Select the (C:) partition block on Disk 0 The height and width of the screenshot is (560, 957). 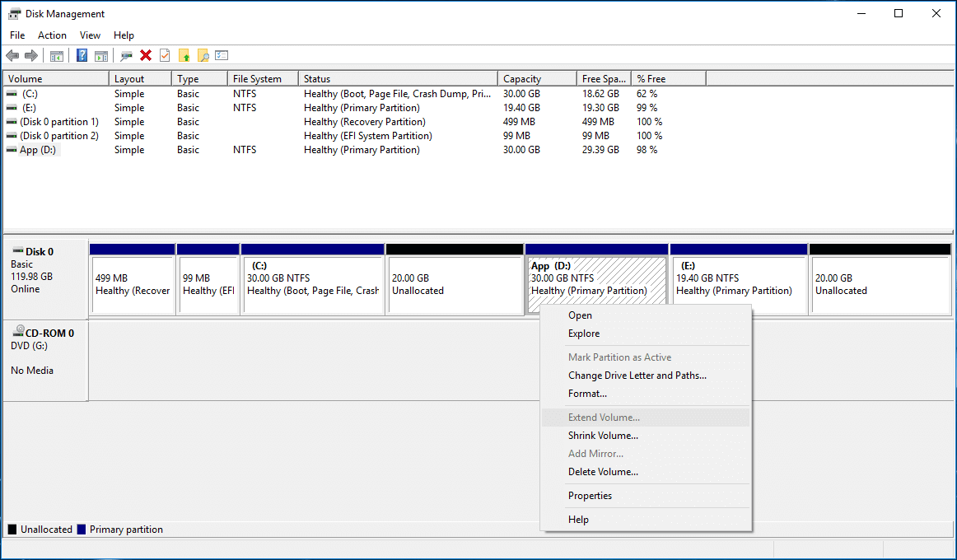[313, 284]
